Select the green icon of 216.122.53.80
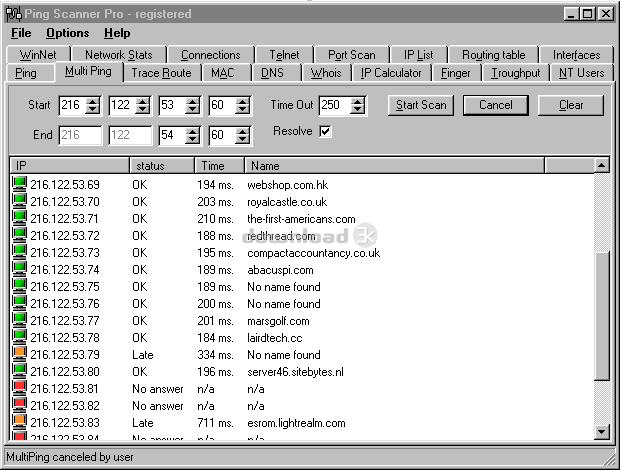620x470 pixels. (x=19, y=371)
